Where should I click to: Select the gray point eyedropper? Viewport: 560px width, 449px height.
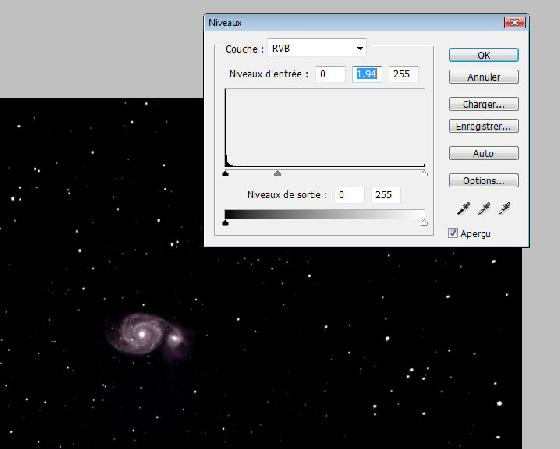coord(484,208)
